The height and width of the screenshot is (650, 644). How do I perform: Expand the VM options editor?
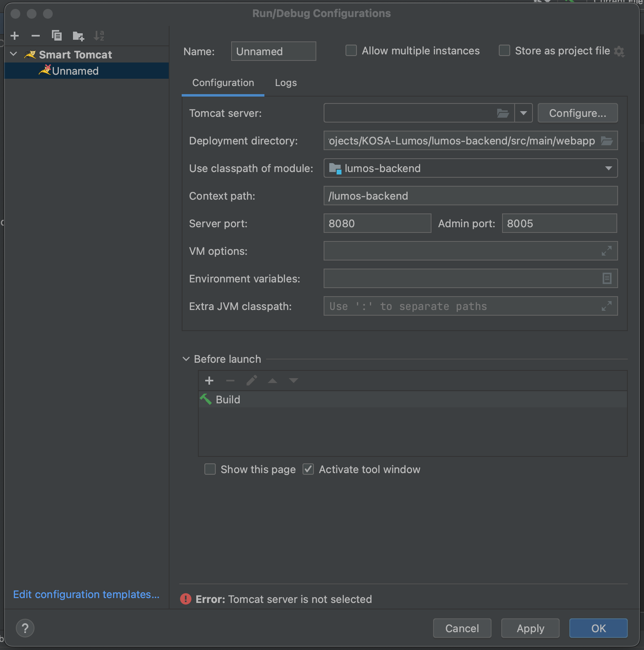pyautogui.click(x=607, y=251)
